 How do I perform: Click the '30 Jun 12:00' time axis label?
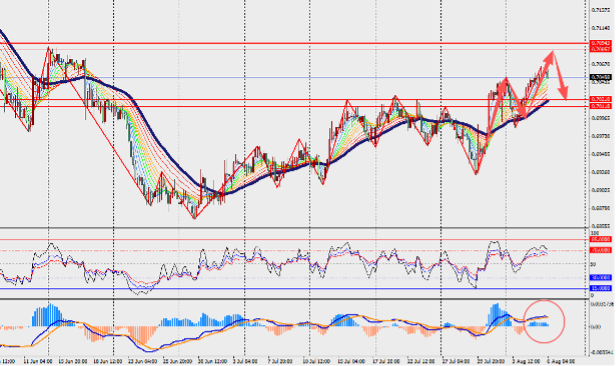coord(213,361)
